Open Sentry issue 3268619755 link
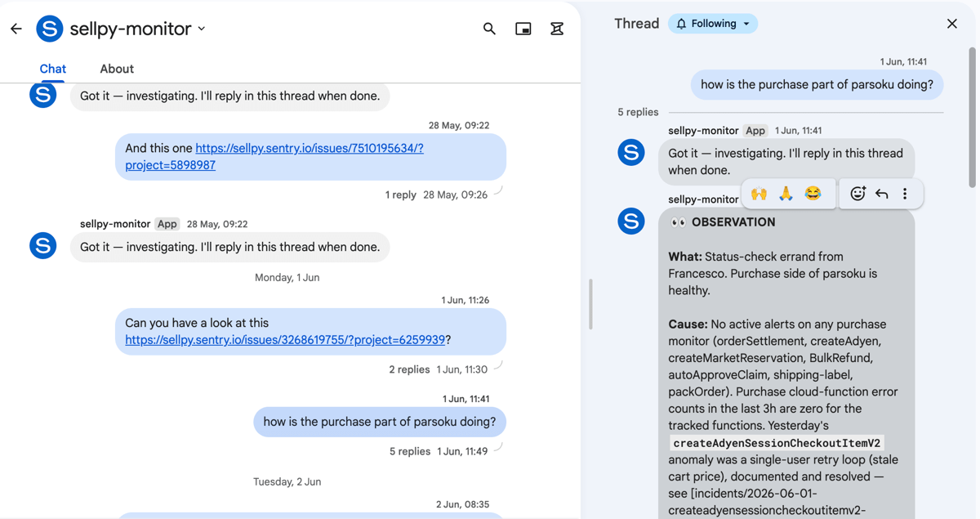 click(x=285, y=339)
